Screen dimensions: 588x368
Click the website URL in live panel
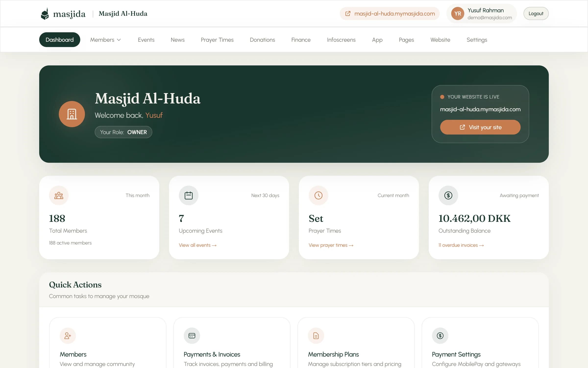coord(480,109)
